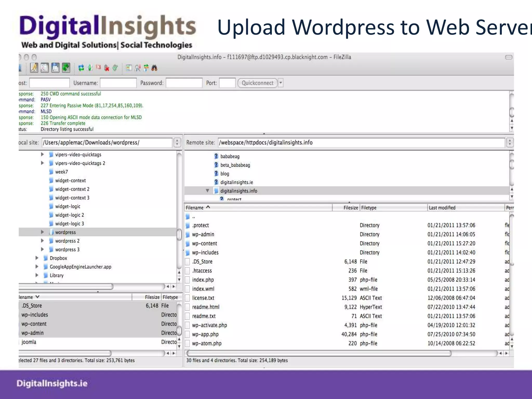532x399 pixels.
Task: Click the Process queue green arrows icon
Action: (x=90, y=68)
